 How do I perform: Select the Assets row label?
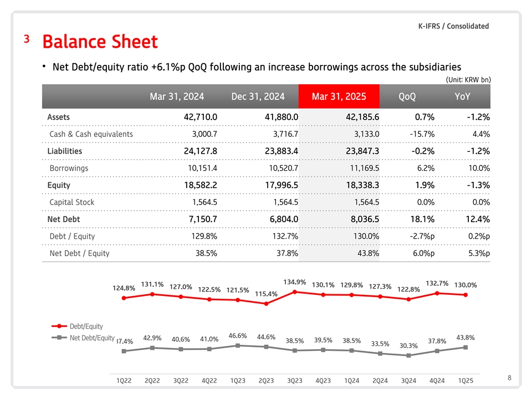(58, 117)
